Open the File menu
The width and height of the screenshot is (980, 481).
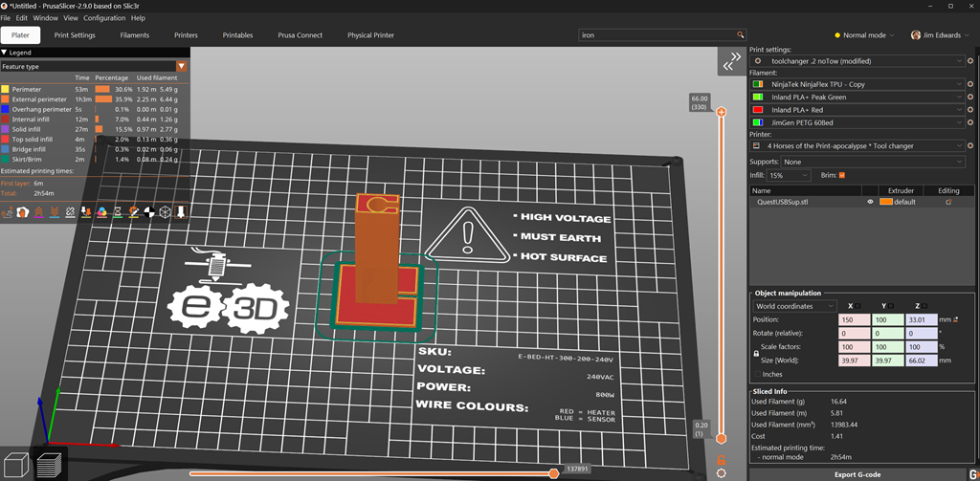coord(6,18)
